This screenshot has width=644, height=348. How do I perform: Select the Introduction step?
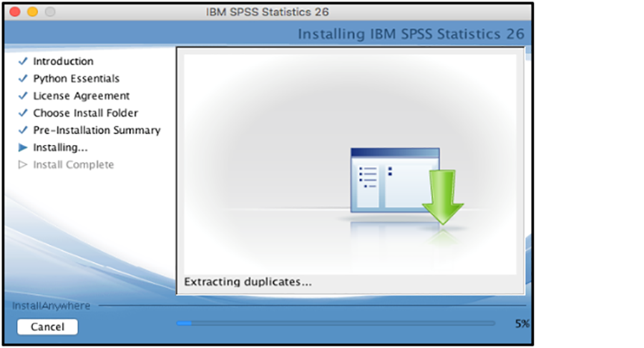tap(63, 61)
